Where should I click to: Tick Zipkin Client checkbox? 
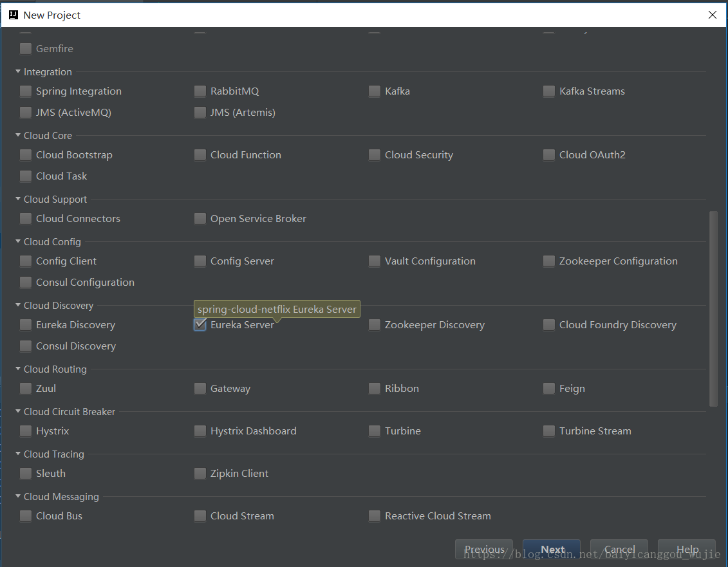(x=200, y=473)
